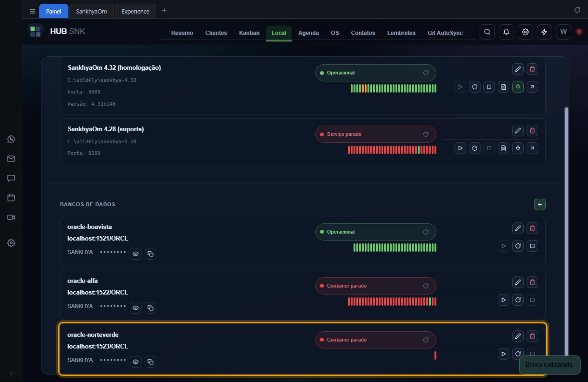Delete the oracle-norteverde database
Screen dimensions: 588x382
(533, 336)
